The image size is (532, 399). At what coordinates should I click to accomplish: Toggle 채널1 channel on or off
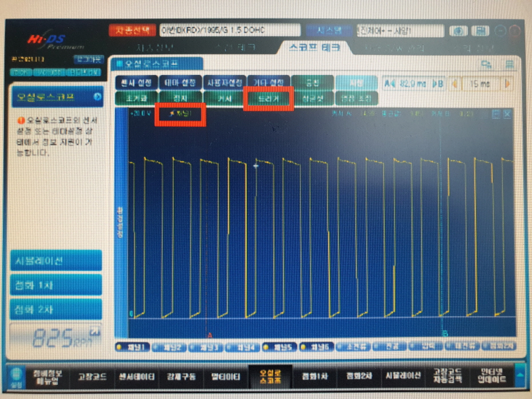tap(133, 347)
